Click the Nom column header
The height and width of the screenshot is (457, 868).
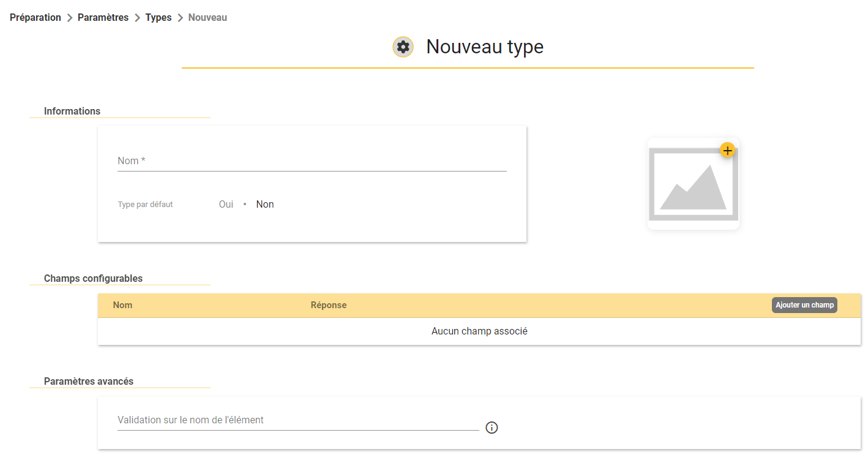click(122, 305)
